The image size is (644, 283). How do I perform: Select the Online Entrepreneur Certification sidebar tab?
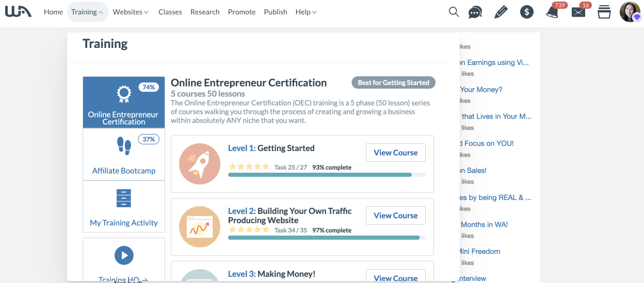pyautogui.click(x=124, y=103)
